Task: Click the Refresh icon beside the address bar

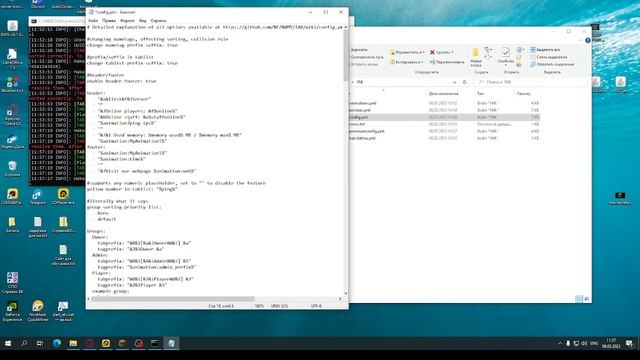Action: click(464, 82)
